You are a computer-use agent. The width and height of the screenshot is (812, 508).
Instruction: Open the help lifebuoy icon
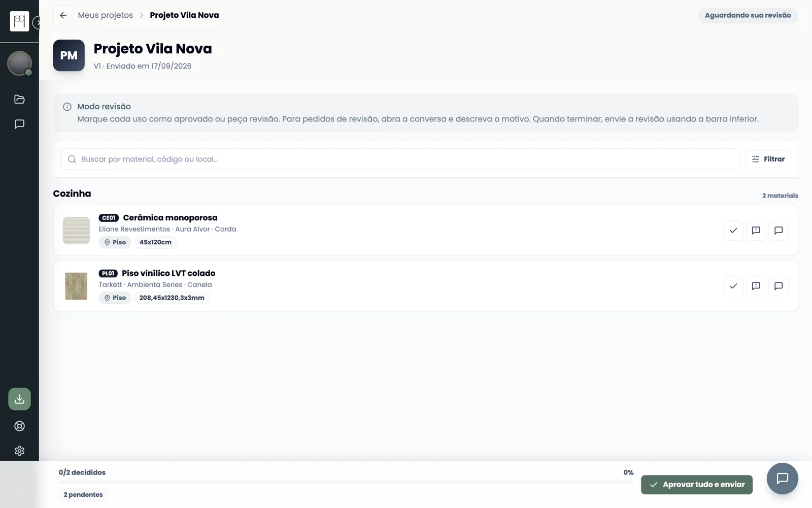(19, 426)
